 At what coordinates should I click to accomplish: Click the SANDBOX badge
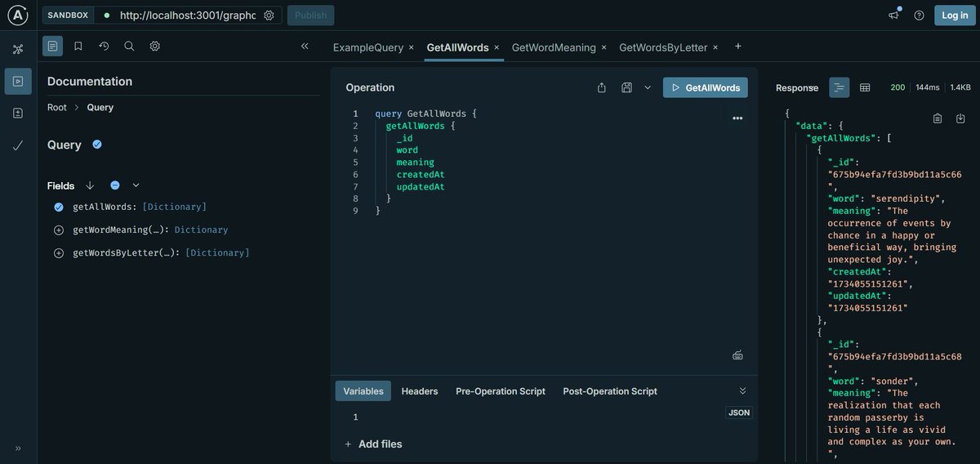pyautogui.click(x=68, y=16)
